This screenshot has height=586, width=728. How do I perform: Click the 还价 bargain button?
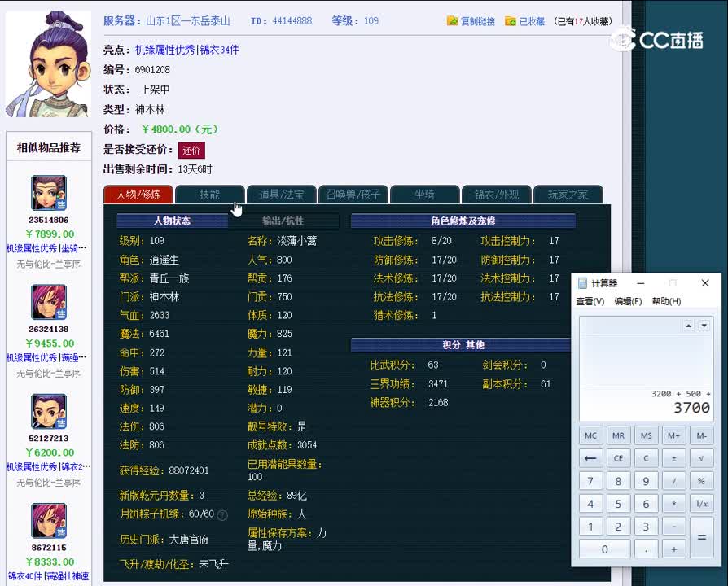tap(191, 151)
